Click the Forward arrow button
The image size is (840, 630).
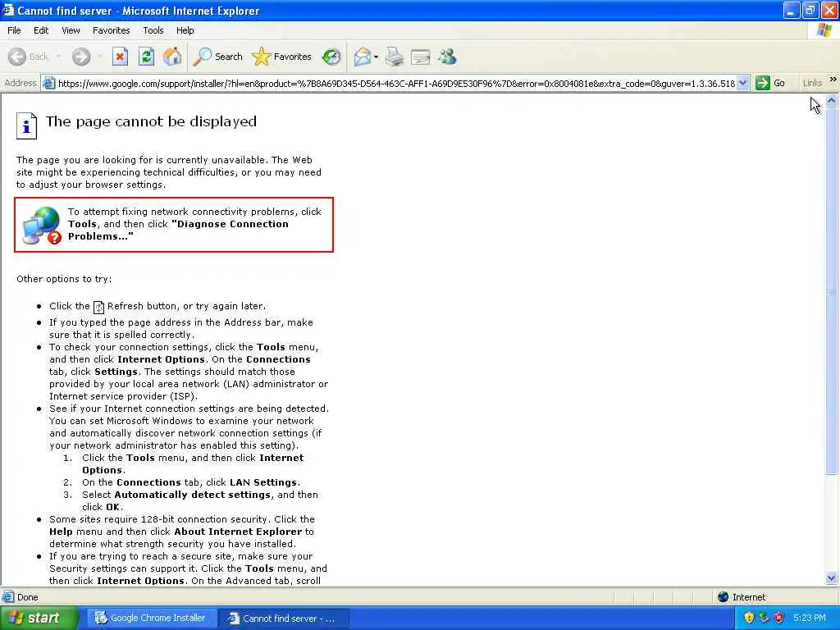tap(81, 57)
